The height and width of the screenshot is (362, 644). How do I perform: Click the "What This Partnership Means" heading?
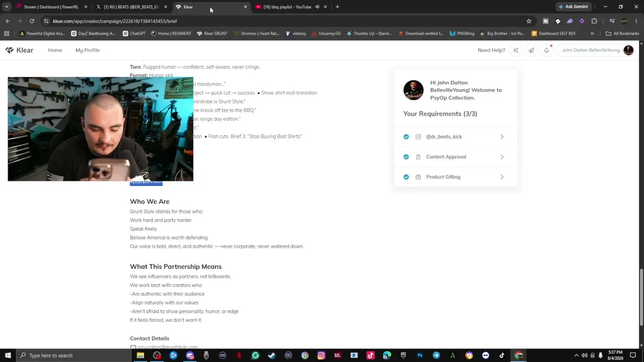pyautogui.click(x=176, y=266)
